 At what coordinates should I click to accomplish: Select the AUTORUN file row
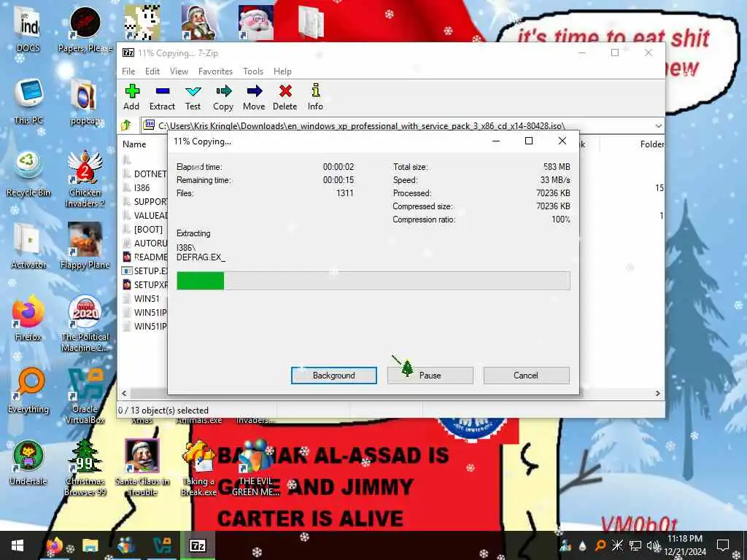click(x=145, y=243)
